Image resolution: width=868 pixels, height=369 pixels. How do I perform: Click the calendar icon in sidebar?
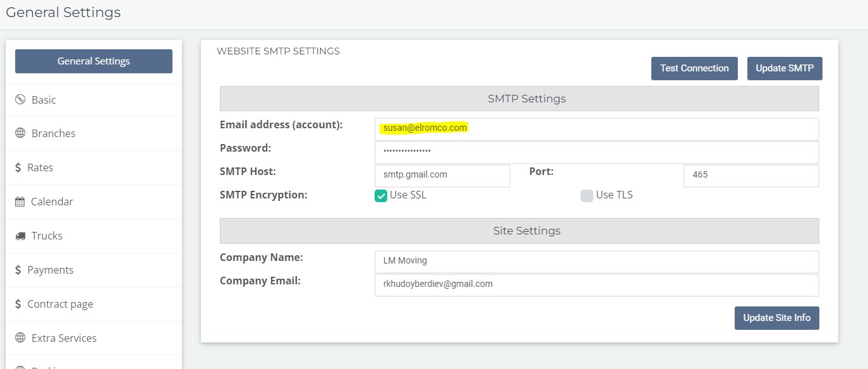click(20, 202)
